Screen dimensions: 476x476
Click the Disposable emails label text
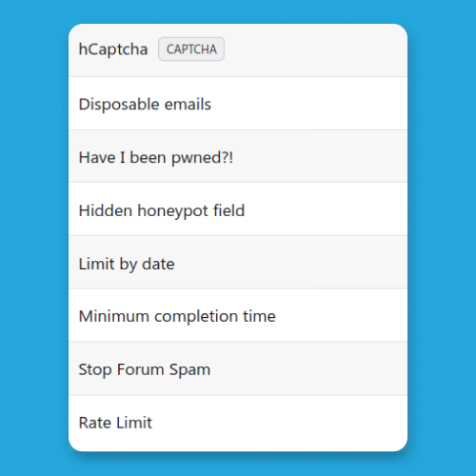pyautogui.click(x=145, y=105)
